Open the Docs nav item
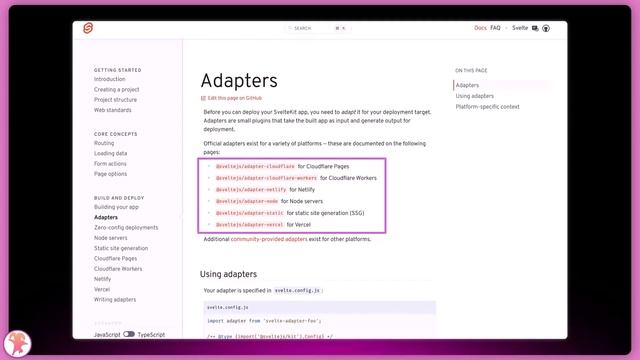 point(480,28)
